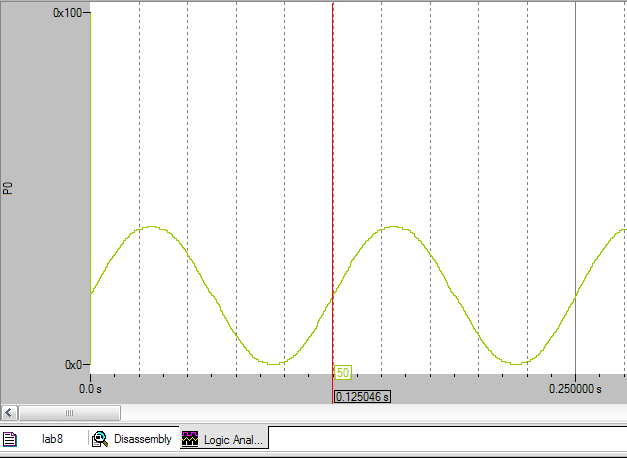Switch to the Disassembly tab
This screenshot has width=627, height=458.
[133, 439]
